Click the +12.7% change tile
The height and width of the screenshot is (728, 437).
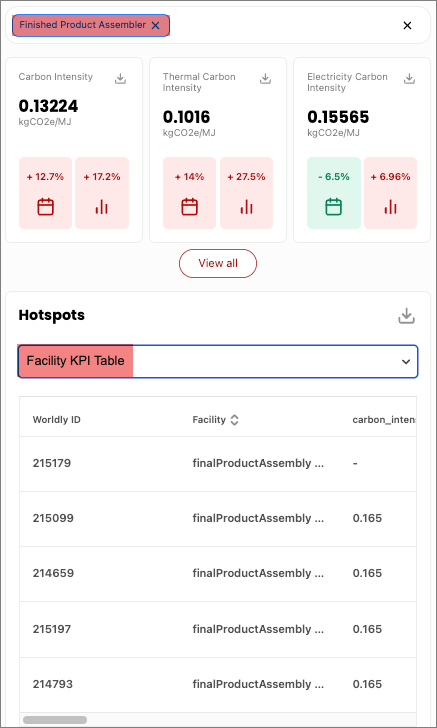(46, 193)
